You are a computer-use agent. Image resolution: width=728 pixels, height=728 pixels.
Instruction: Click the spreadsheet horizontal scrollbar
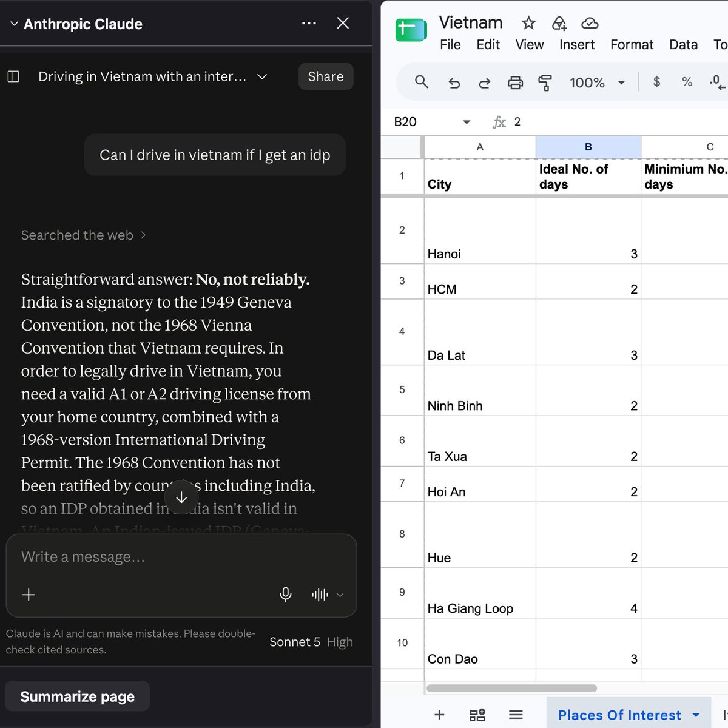pos(511,688)
